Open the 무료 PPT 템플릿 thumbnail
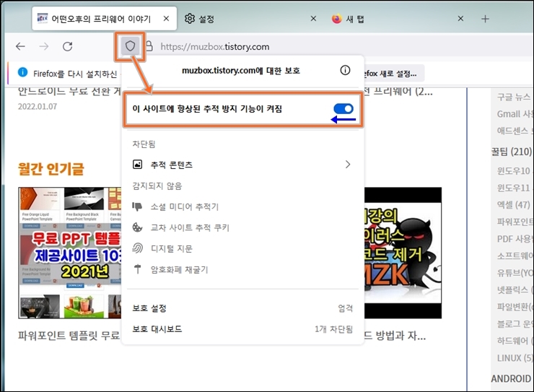The width and height of the screenshot is (534, 392). [x=70, y=253]
